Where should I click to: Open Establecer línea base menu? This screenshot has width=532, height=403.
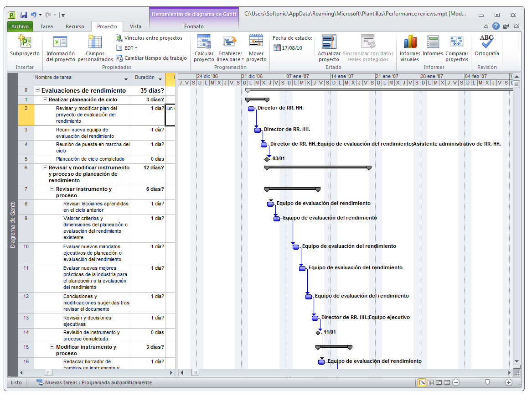click(x=230, y=48)
